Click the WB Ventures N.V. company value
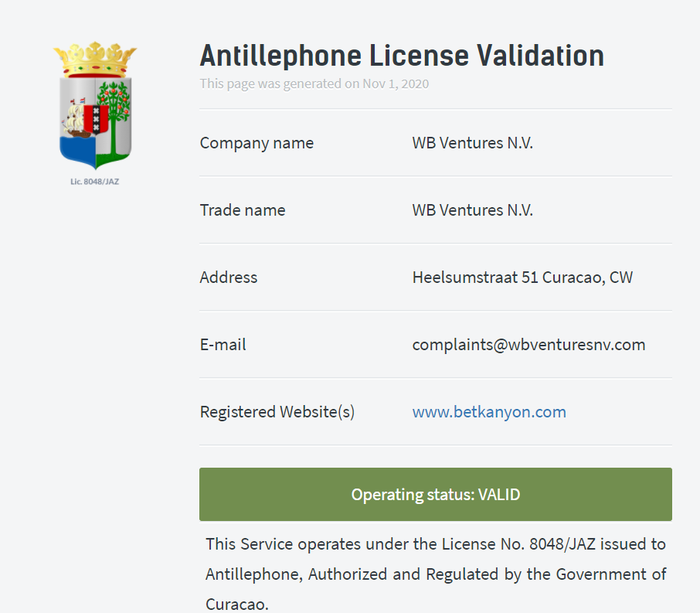 [472, 143]
